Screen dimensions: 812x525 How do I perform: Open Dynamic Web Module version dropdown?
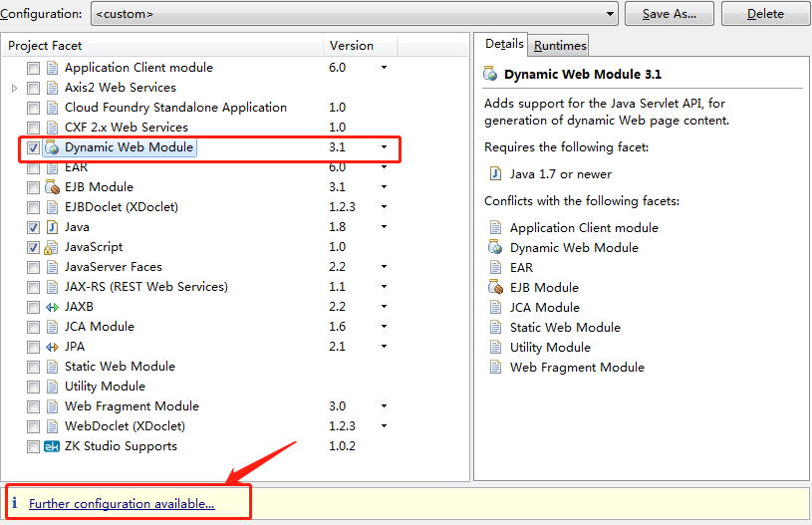point(384,147)
